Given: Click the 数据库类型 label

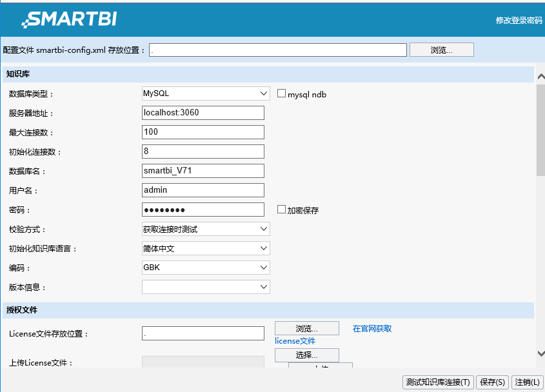Looking at the screenshot, I should [31, 94].
